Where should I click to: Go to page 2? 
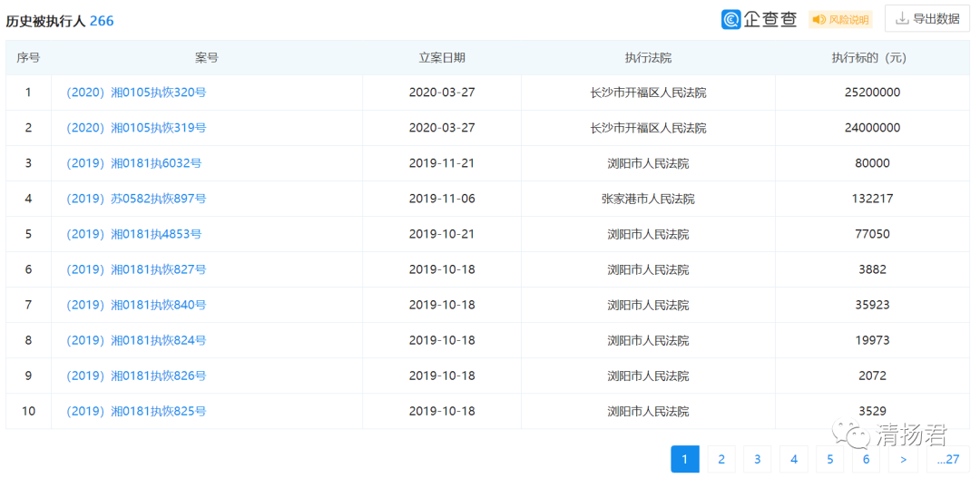point(721,459)
